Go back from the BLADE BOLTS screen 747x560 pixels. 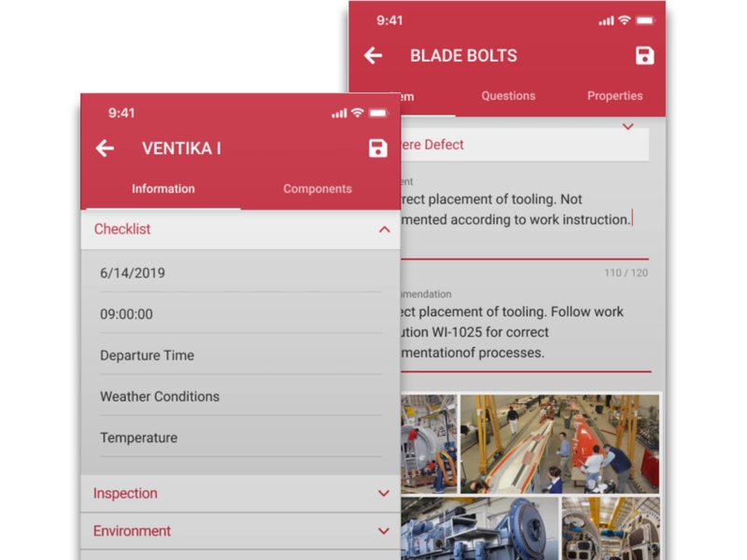[x=373, y=56]
